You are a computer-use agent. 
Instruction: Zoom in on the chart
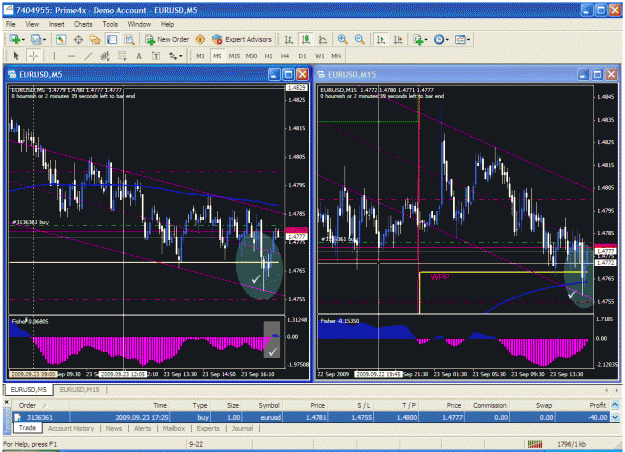click(x=342, y=39)
